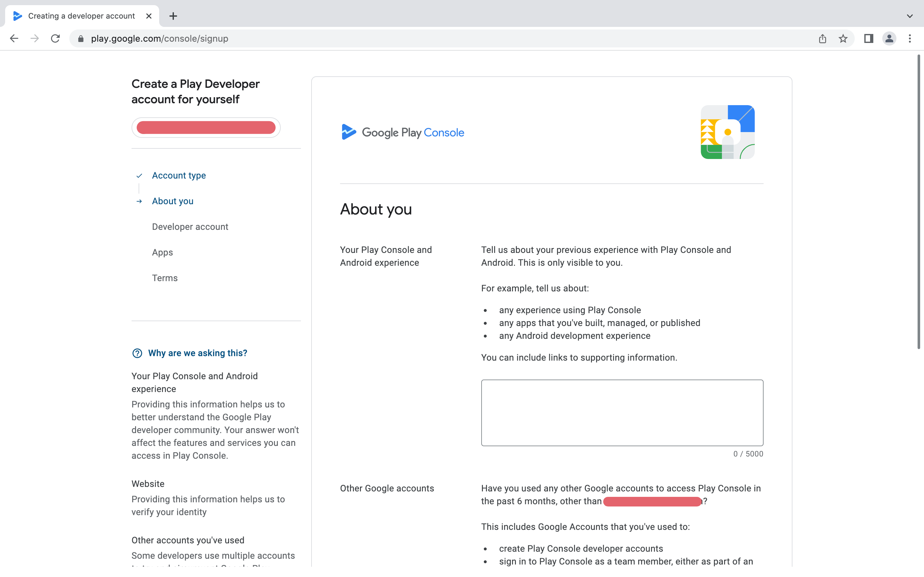The height and width of the screenshot is (577, 924).
Task: Select the completed 'Account type' step checkmark
Action: tap(139, 176)
